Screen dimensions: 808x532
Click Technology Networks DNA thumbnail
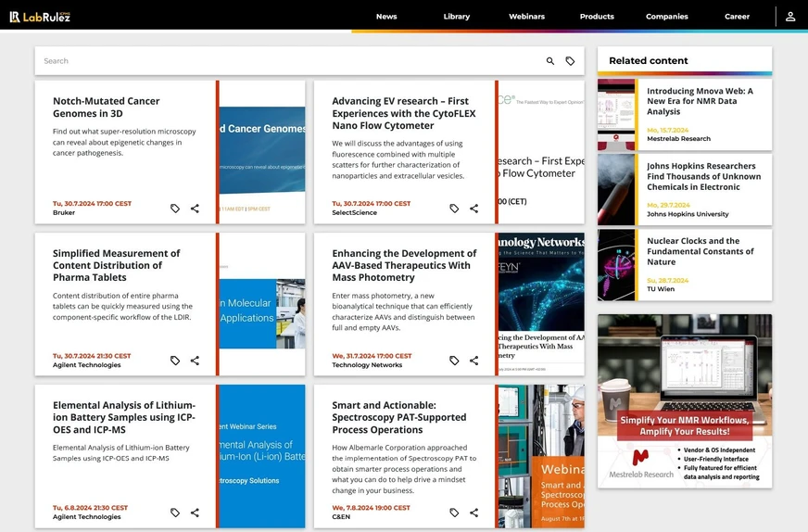pos(541,304)
